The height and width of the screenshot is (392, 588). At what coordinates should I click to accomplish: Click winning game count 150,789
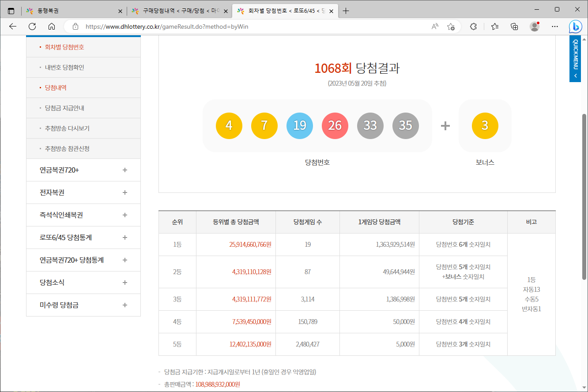308,322
